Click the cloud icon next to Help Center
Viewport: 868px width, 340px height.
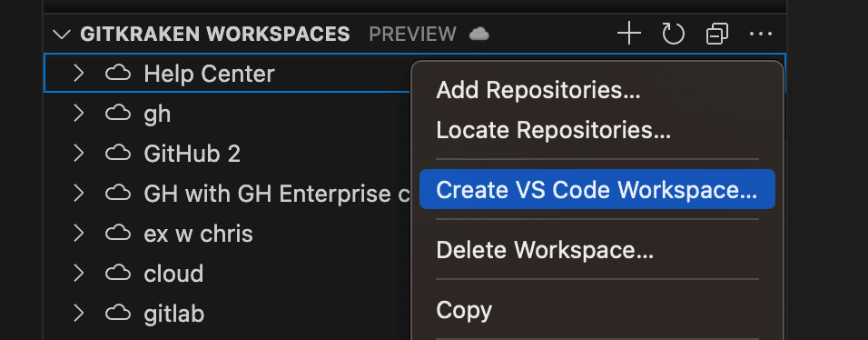tap(118, 74)
